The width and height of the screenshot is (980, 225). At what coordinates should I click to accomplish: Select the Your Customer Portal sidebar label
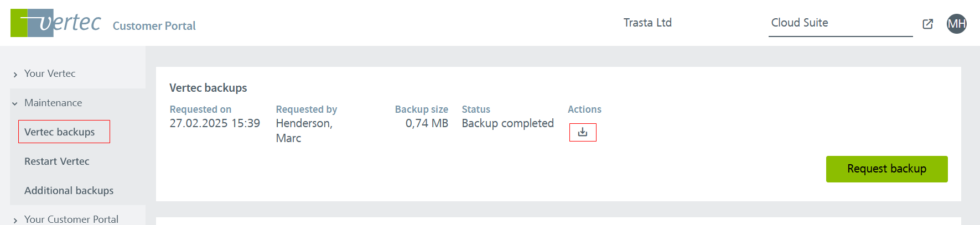point(71,219)
